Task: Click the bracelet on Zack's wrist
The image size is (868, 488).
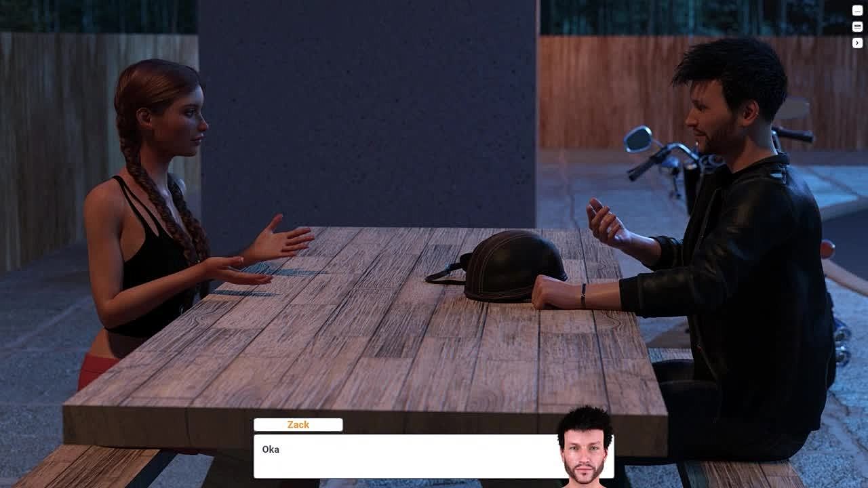Action: pos(583,296)
